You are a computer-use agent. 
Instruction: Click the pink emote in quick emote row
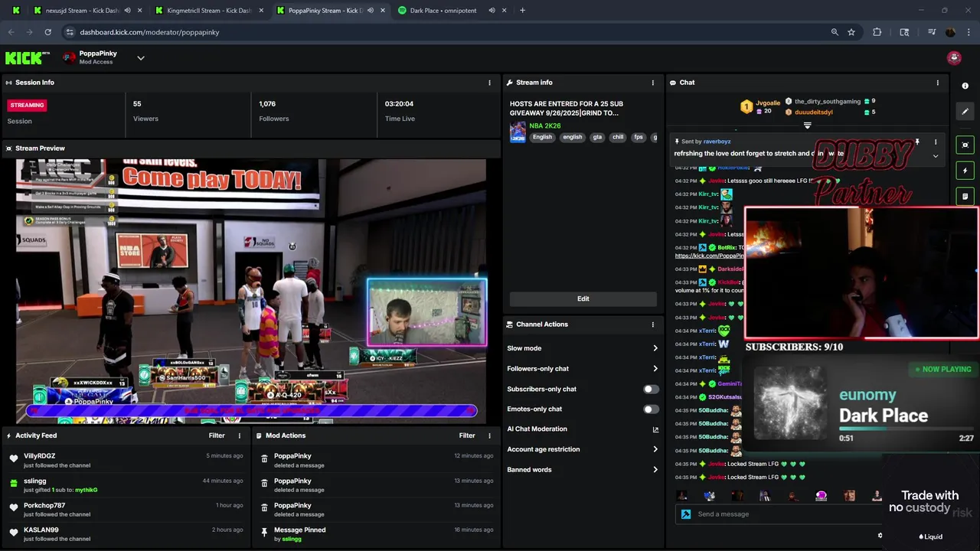tap(821, 496)
